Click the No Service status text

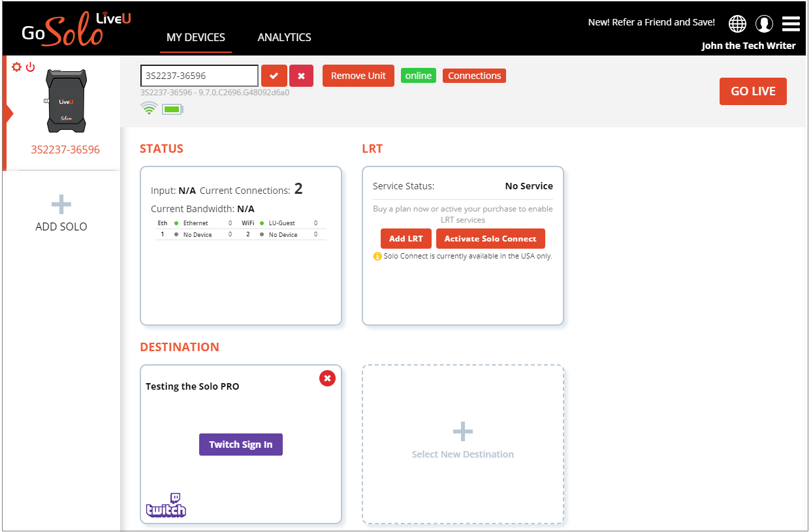point(529,186)
